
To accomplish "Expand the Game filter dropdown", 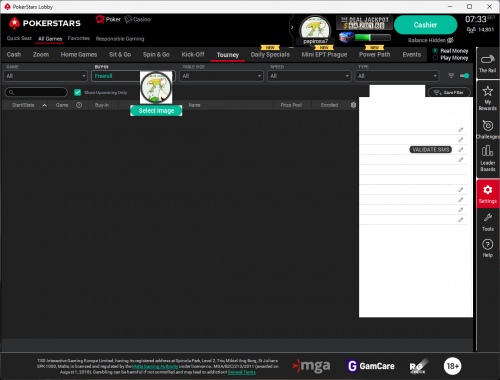I will click(x=46, y=76).
